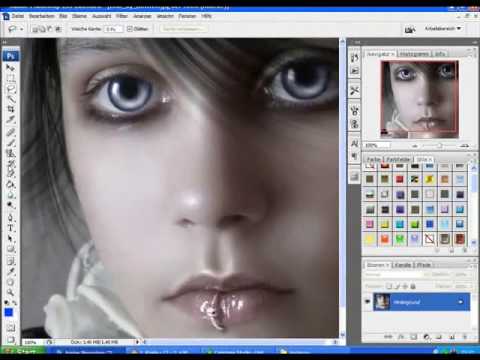Delete layer with trash icon
Image resolution: width=480 pixels, height=360 pixels.
point(465,337)
